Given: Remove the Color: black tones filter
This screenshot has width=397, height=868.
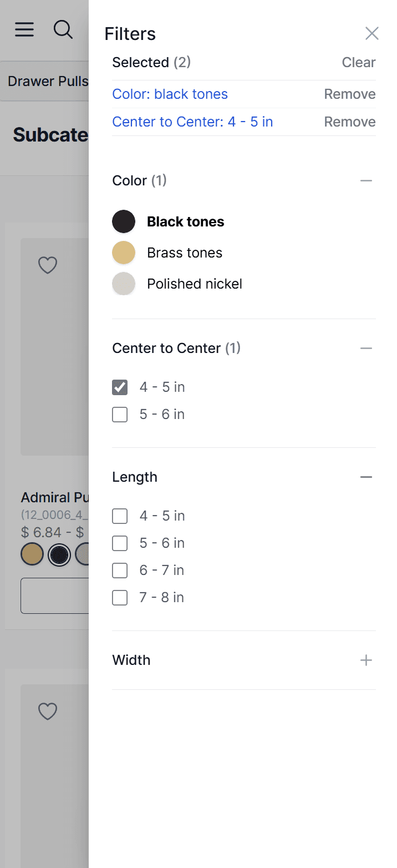Looking at the screenshot, I should (350, 94).
